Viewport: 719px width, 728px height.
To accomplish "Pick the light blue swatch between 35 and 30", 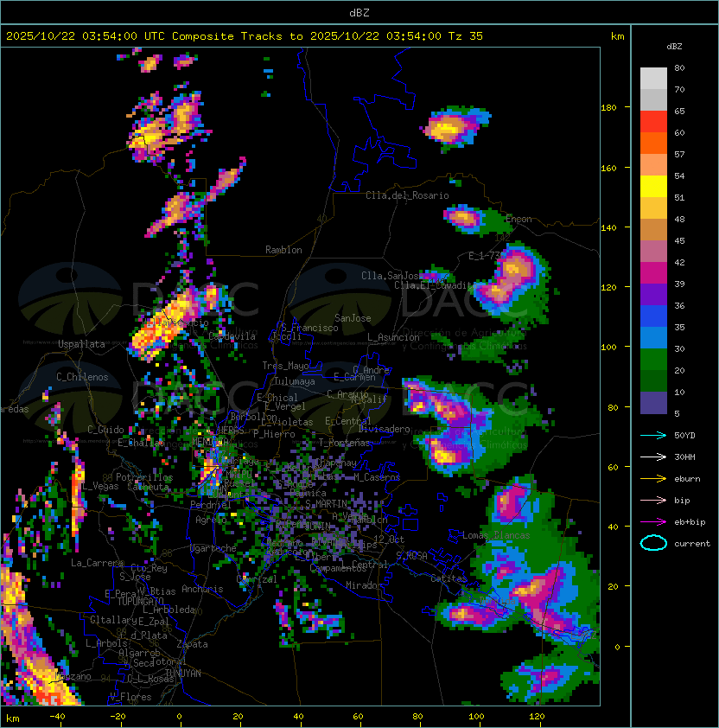I will (653, 338).
